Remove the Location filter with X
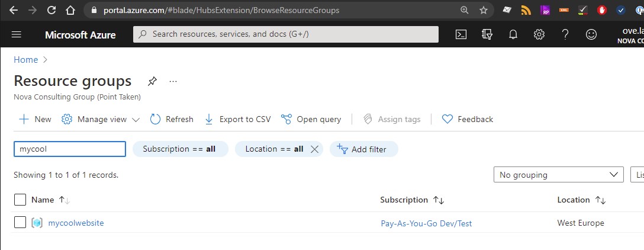 pyautogui.click(x=314, y=149)
